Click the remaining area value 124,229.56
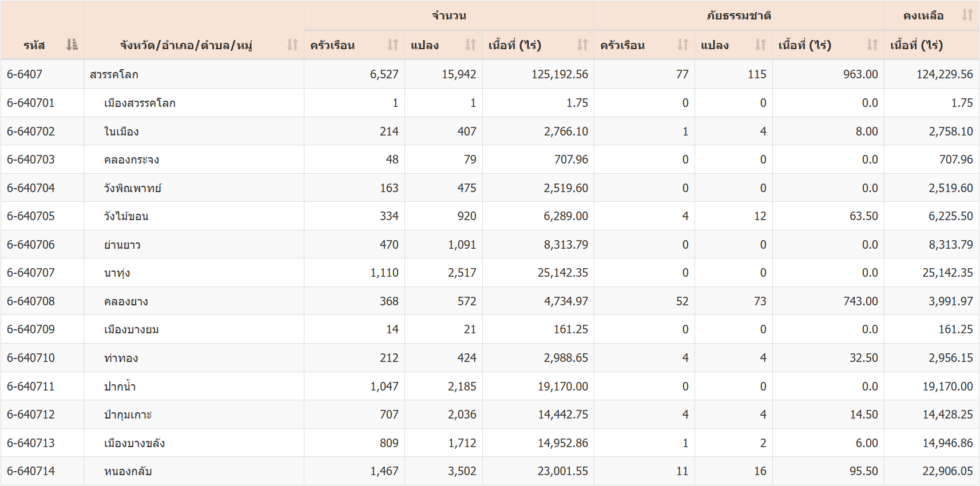The height and width of the screenshot is (486, 980). (944, 74)
